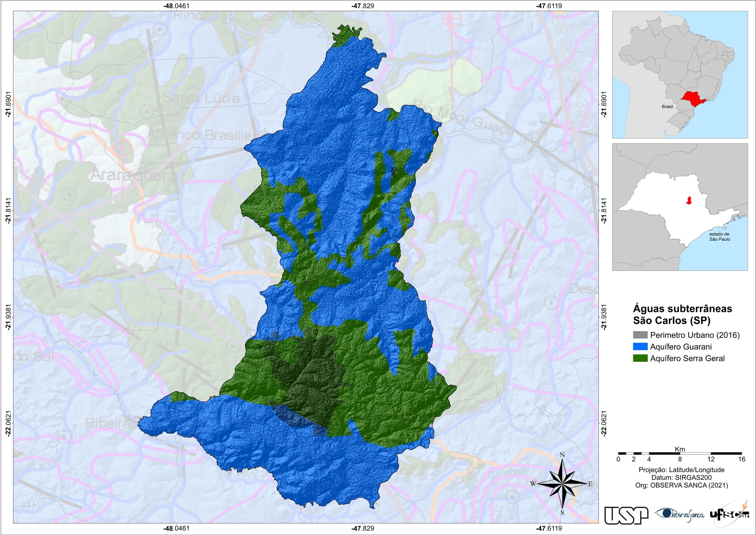Click the Santa Lúcia label on map
Viewport: 756px width, 535px height.
coord(201,97)
